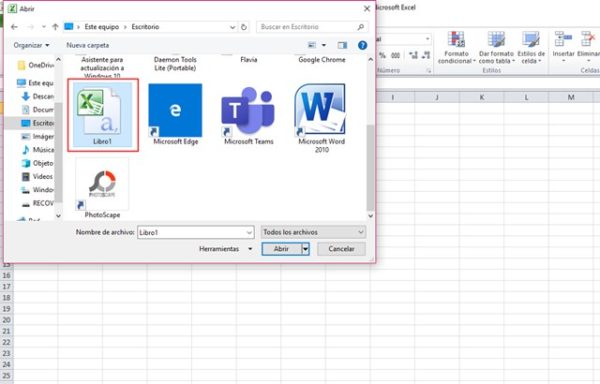The height and width of the screenshot is (384, 600).
Task: Open Documentos in the navigation pane
Action: point(38,110)
